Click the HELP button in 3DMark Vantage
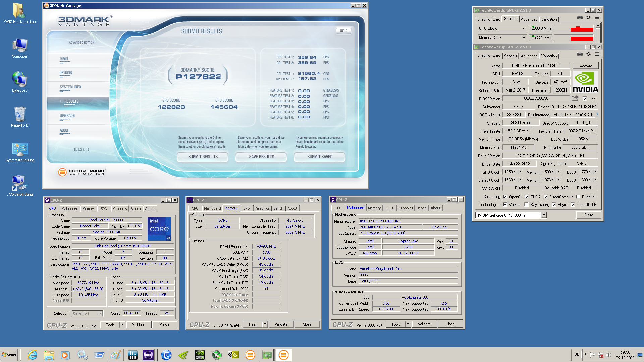Viewport: 644px width, 362px height. click(343, 31)
